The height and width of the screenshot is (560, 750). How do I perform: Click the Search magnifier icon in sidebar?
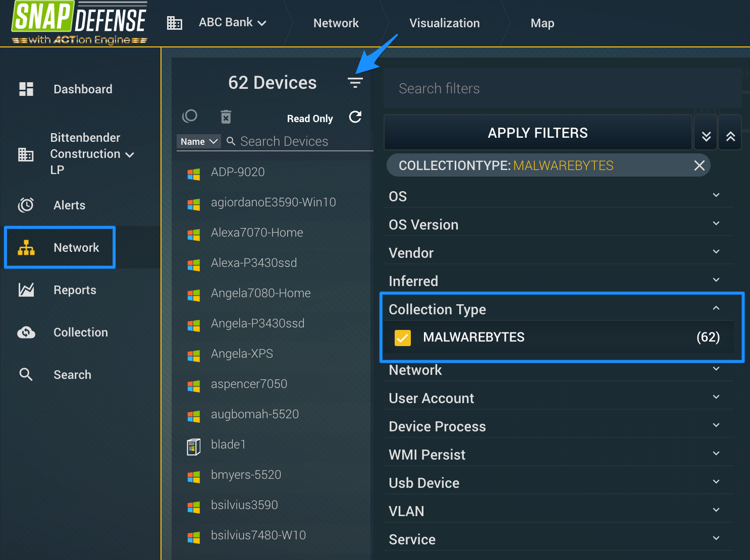coord(26,374)
